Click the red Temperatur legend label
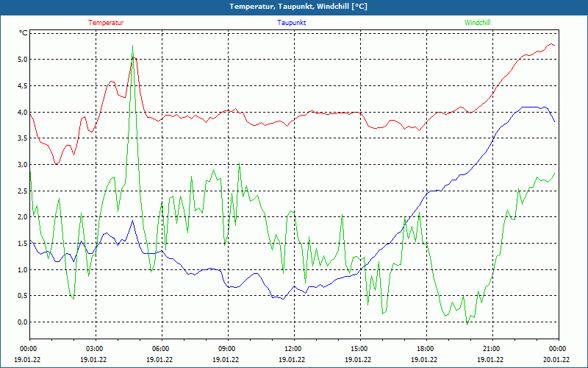 pyautogui.click(x=106, y=23)
